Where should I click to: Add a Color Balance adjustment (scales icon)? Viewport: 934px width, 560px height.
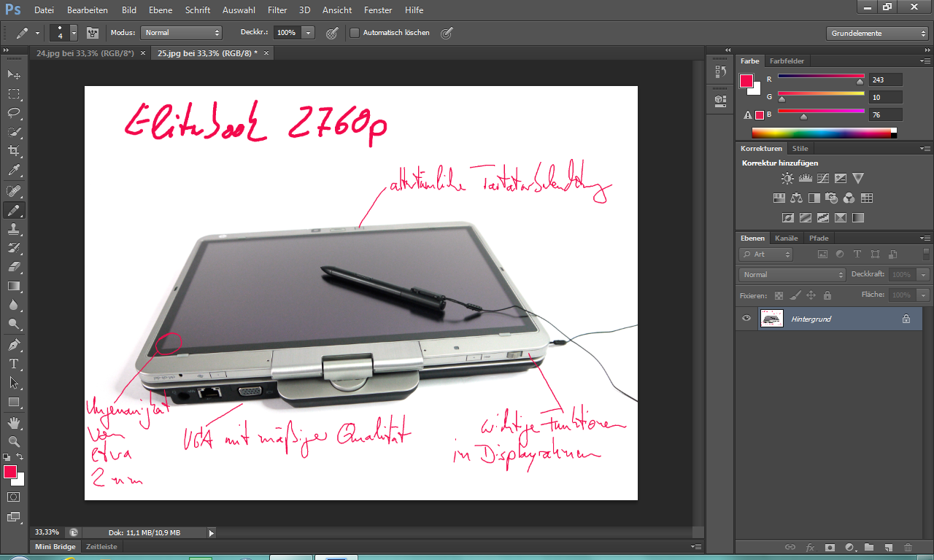(x=796, y=198)
